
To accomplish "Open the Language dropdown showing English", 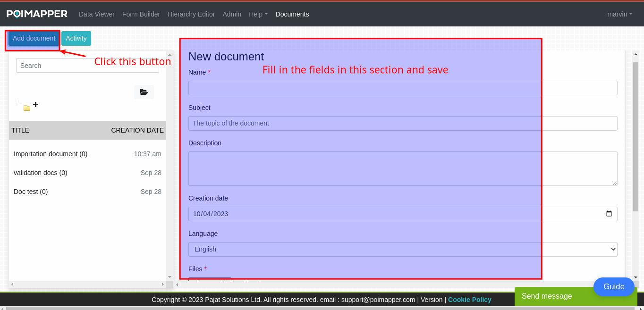I will tap(403, 249).
